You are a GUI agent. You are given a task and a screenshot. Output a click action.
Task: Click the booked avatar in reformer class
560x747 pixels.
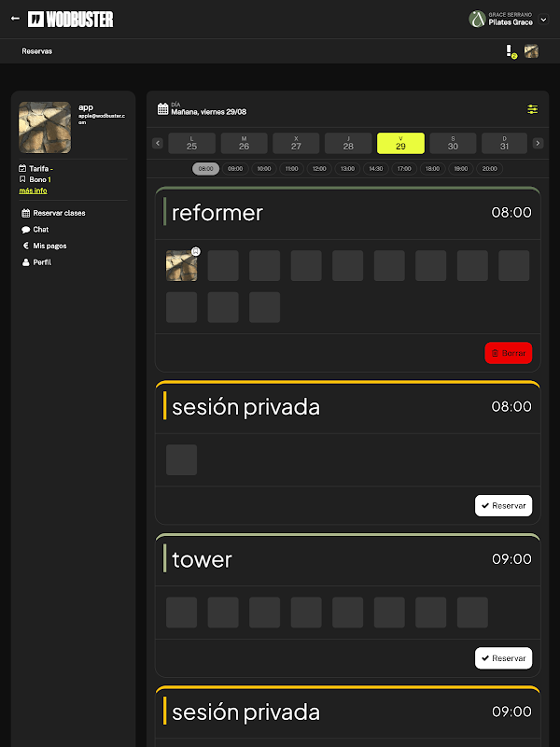click(181, 266)
